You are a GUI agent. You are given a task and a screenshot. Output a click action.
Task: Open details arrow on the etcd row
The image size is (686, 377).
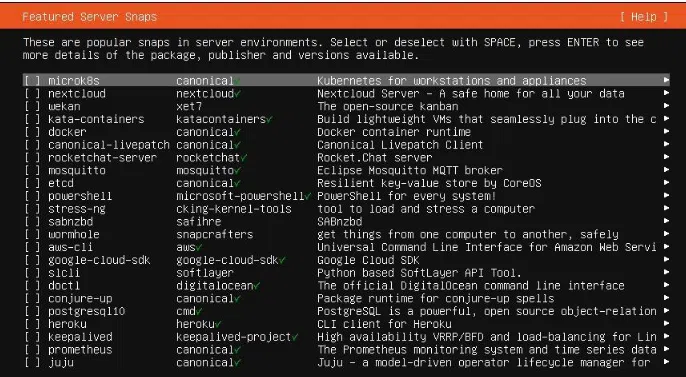click(x=666, y=183)
